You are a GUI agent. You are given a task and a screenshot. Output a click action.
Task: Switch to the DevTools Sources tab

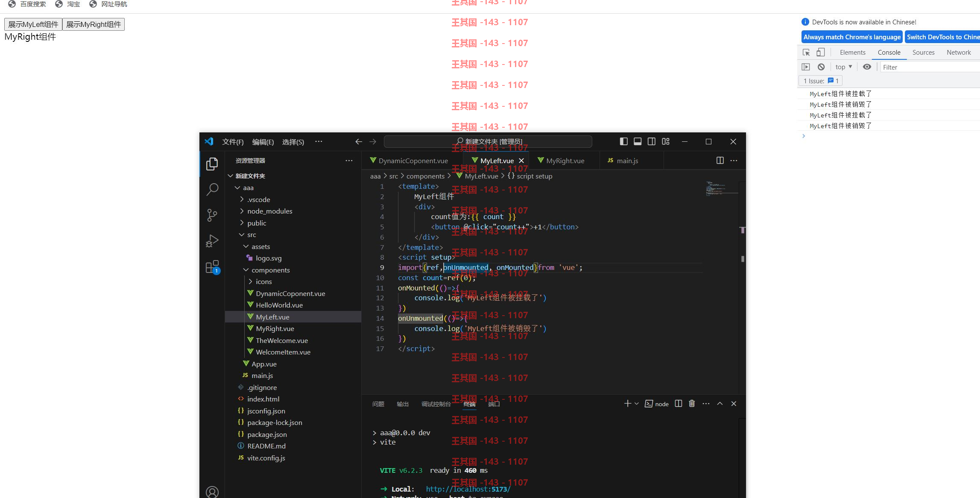(x=923, y=53)
